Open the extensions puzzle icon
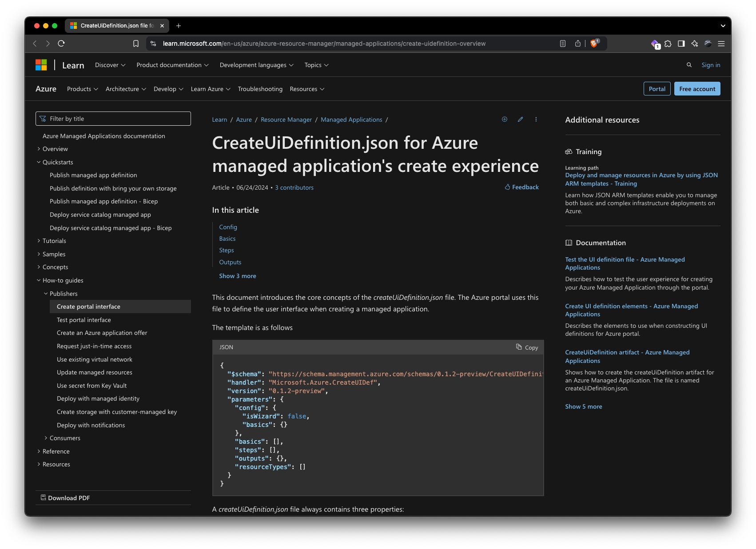 668,44
